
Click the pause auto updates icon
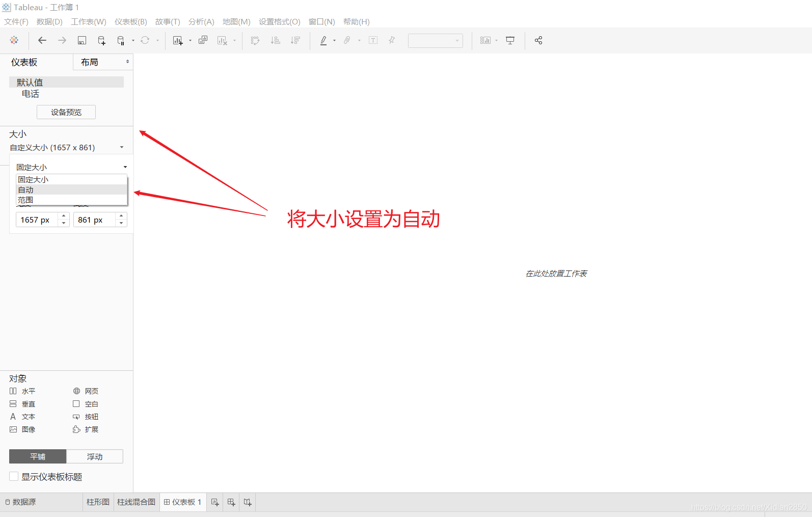tap(121, 40)
